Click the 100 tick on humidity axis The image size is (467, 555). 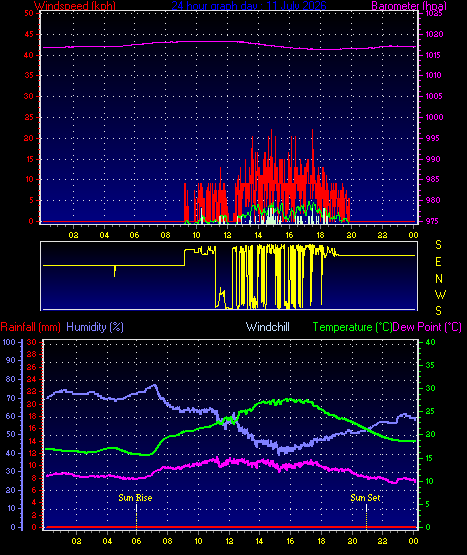pyautogui.click(x=9, y=342)
